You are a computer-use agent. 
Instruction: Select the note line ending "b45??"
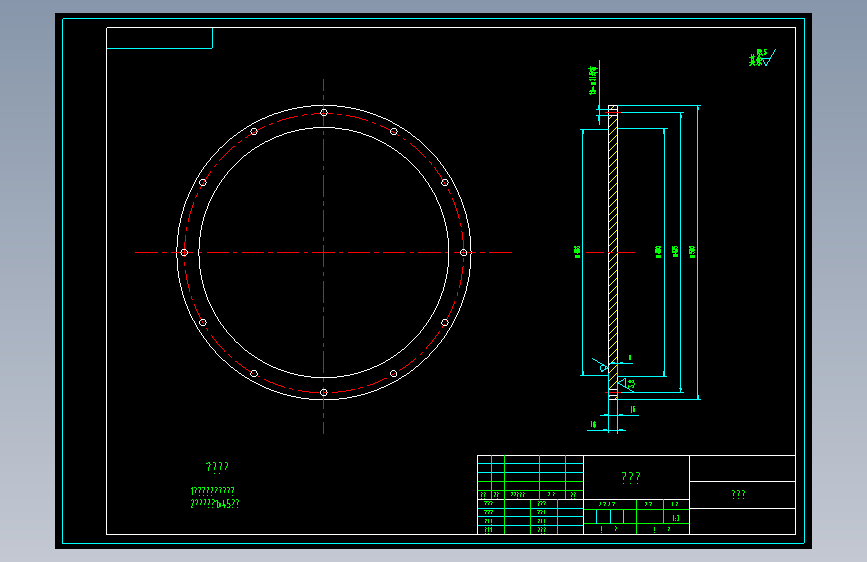click(x=215, y=503)
